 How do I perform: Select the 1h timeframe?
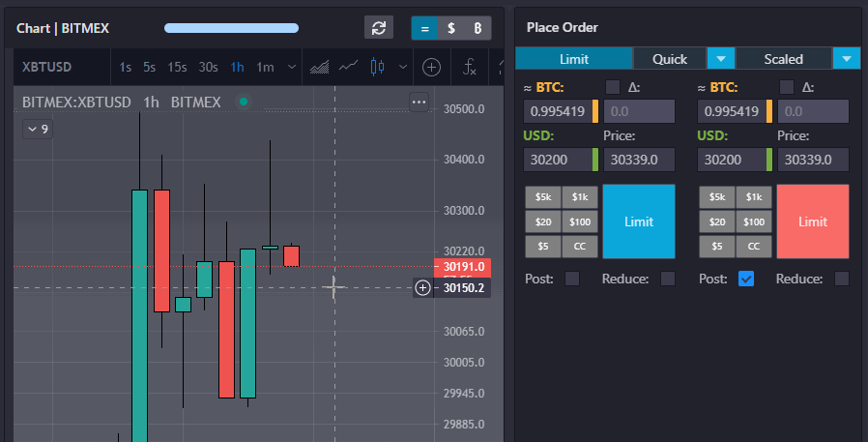(237, 67)
